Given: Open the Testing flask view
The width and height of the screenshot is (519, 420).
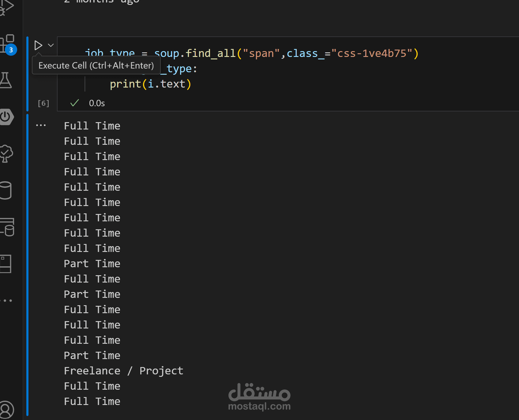Looking at the screenshot, I should 6,80.
